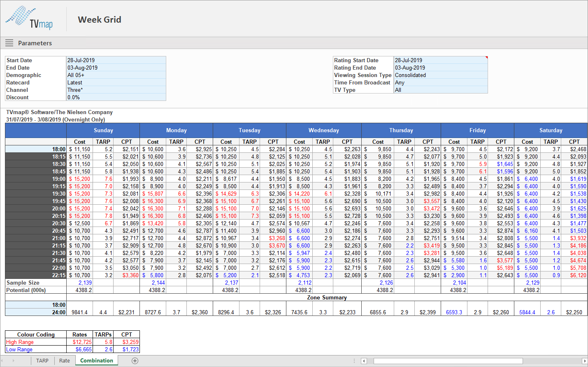This screenshot has width=588, height=367.
Task: Click the Monday column header
Action: (177, 130)
